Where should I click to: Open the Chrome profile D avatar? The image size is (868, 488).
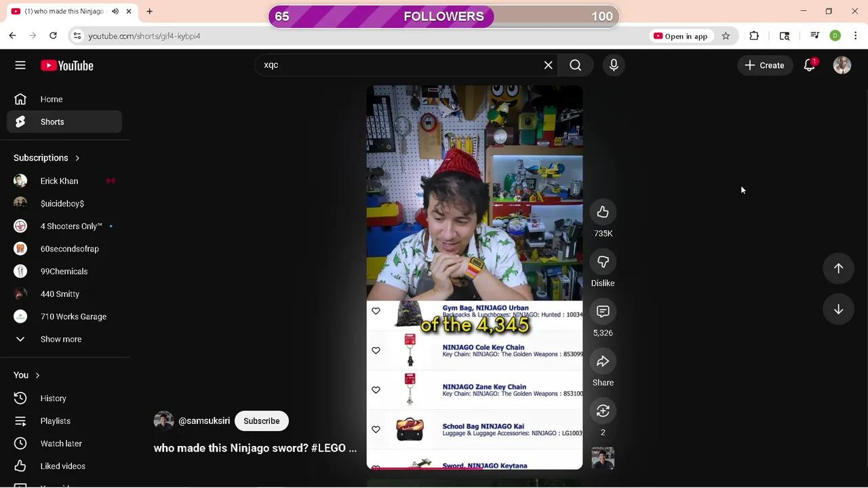point(835,36)
